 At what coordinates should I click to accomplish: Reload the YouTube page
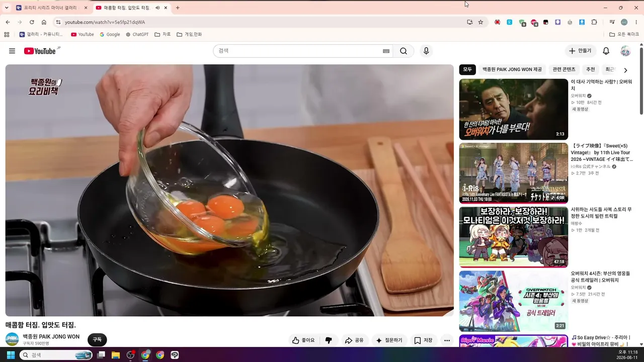pos(32,22)
